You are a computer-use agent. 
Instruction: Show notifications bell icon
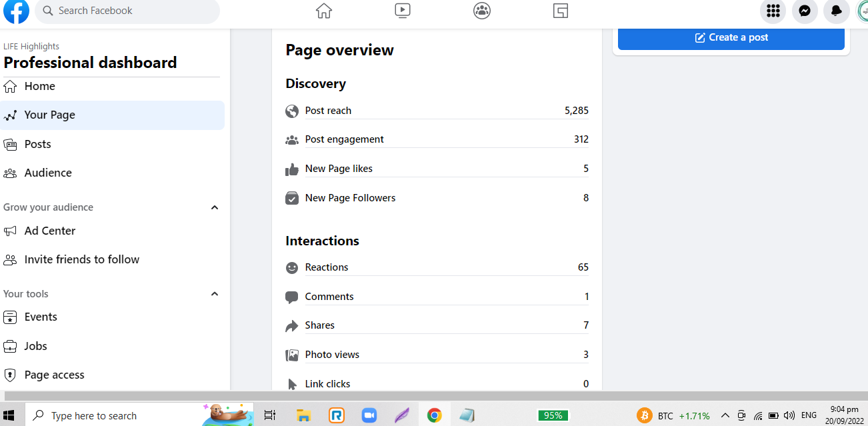837,11
